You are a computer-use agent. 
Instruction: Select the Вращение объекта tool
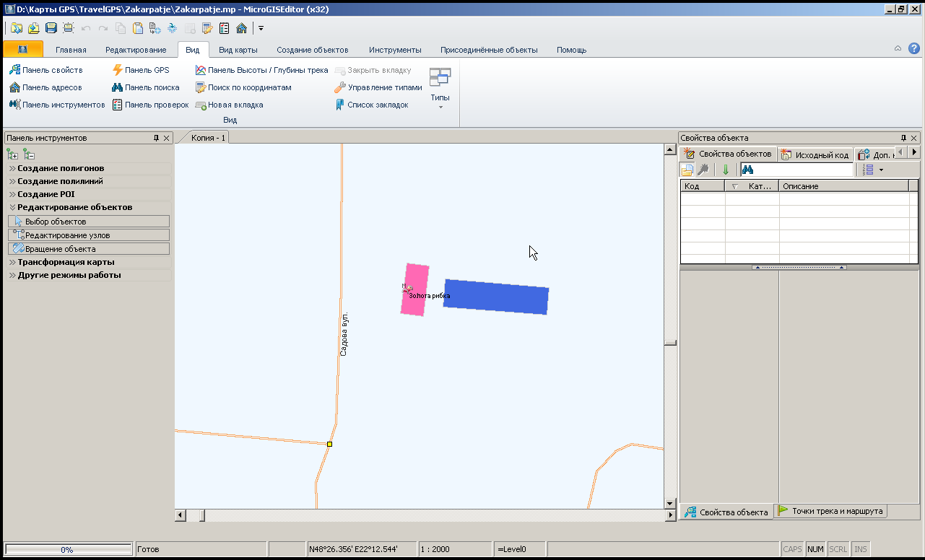tap(88, 249)
